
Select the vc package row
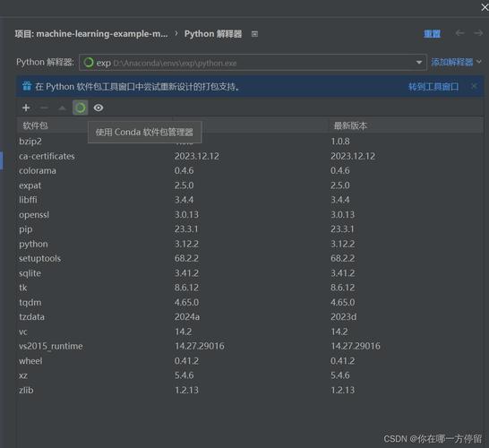click(x=250, y=332)
